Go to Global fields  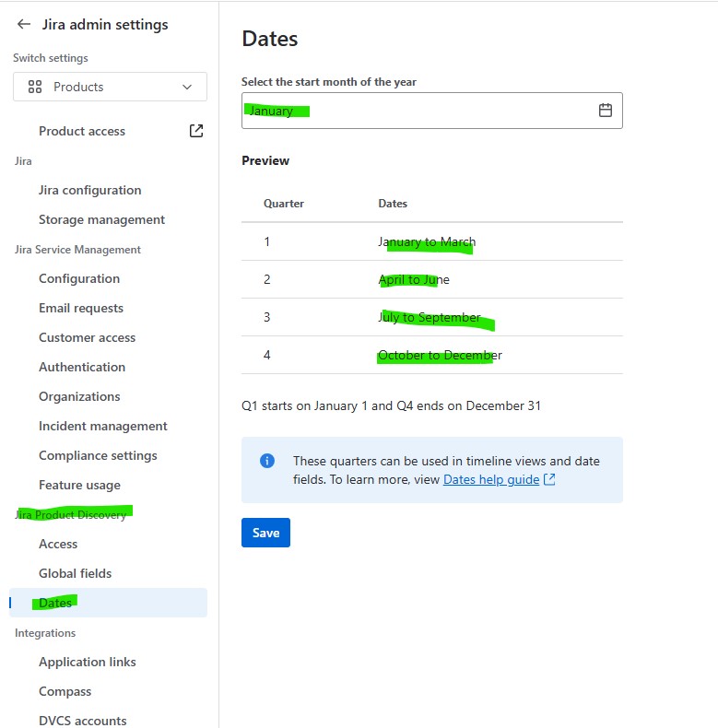click(x=76, y=573)
